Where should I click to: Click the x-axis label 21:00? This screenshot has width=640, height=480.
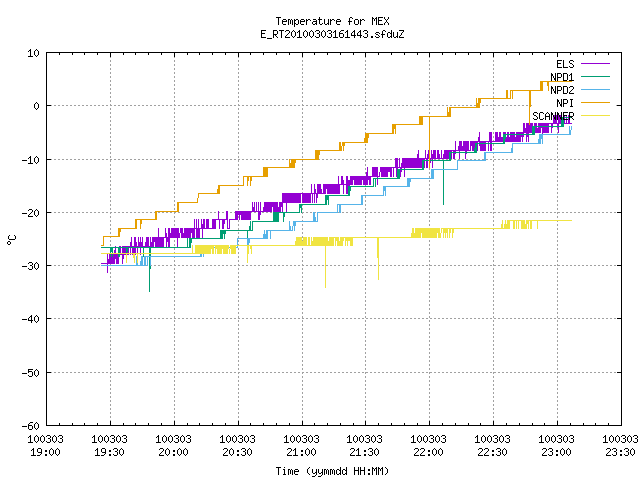pyautogui.click(x=301, y=452)
